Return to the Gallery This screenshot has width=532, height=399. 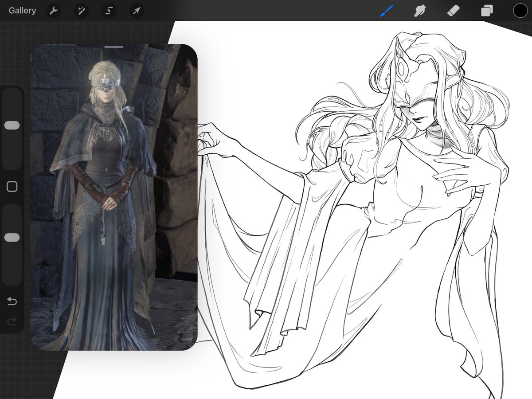coord(22,11)
